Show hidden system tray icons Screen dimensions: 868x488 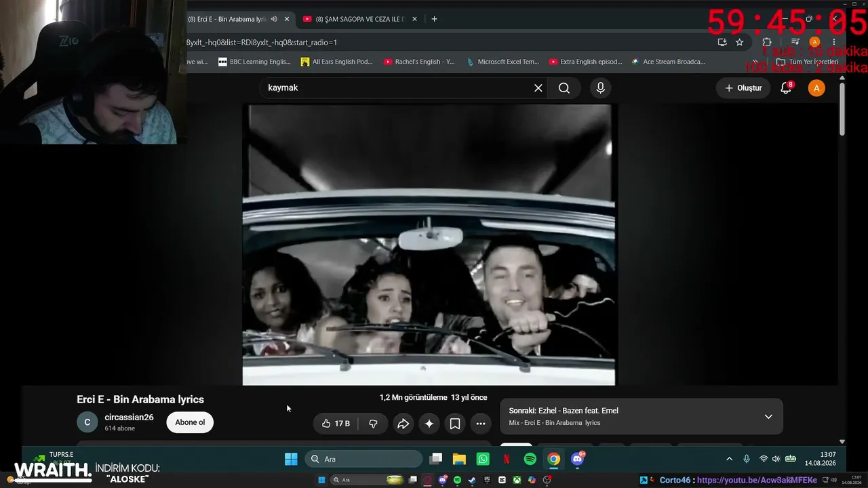point(730,459)
